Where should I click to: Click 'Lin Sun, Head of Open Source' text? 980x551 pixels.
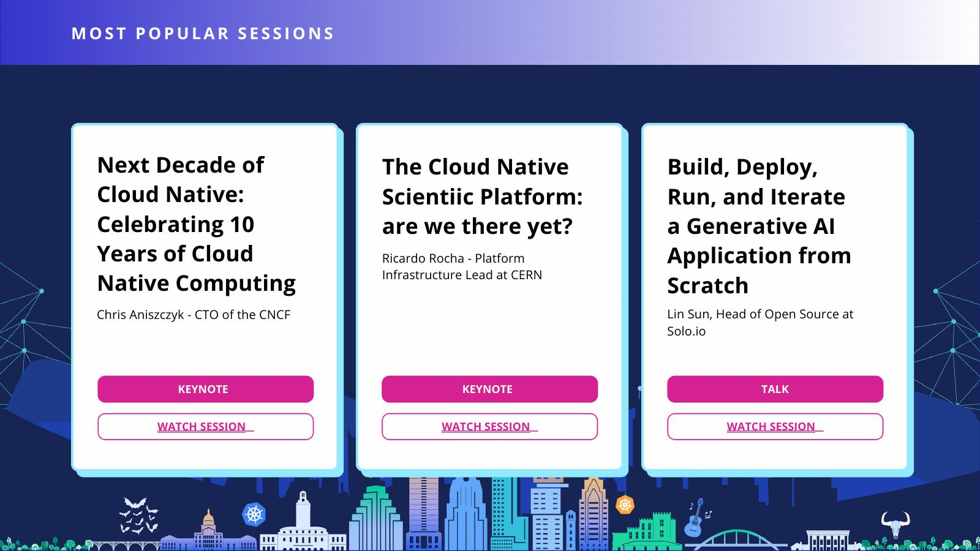[760, 322]
